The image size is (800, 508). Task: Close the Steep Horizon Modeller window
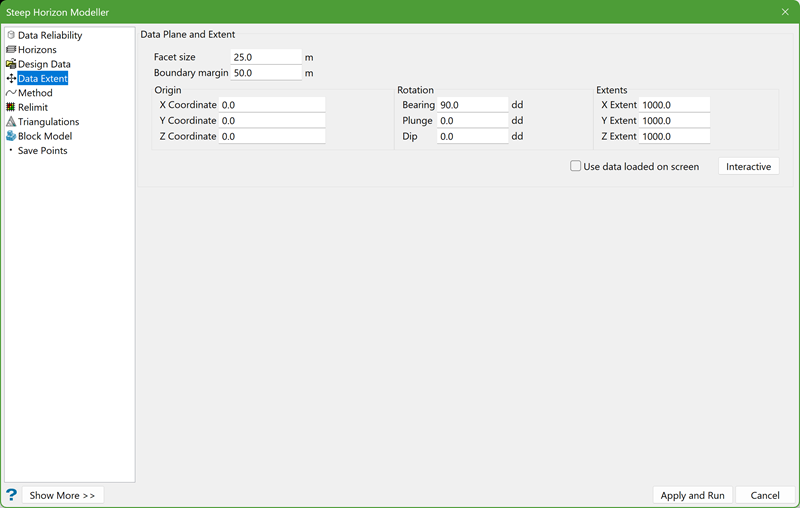pyautogui.click(x=785, y=12)
